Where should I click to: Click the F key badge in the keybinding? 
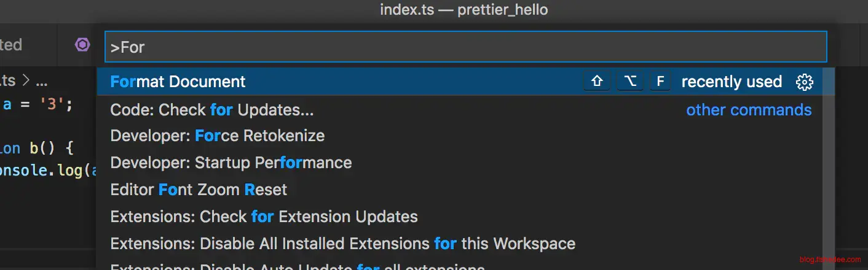point(660,82)
